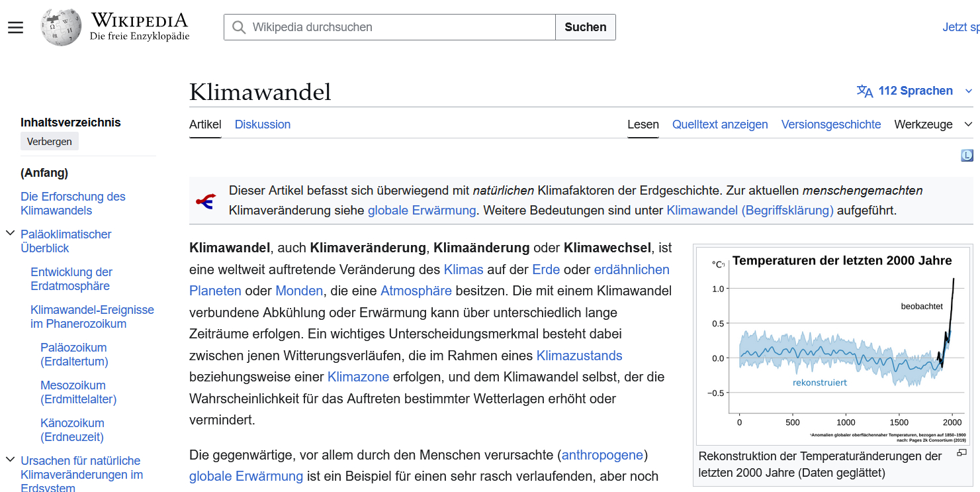The height and width of the screenshot is (492, 980).
Task: Select the Quelltext anzeigen tab
Action: [x=720, y=124]
